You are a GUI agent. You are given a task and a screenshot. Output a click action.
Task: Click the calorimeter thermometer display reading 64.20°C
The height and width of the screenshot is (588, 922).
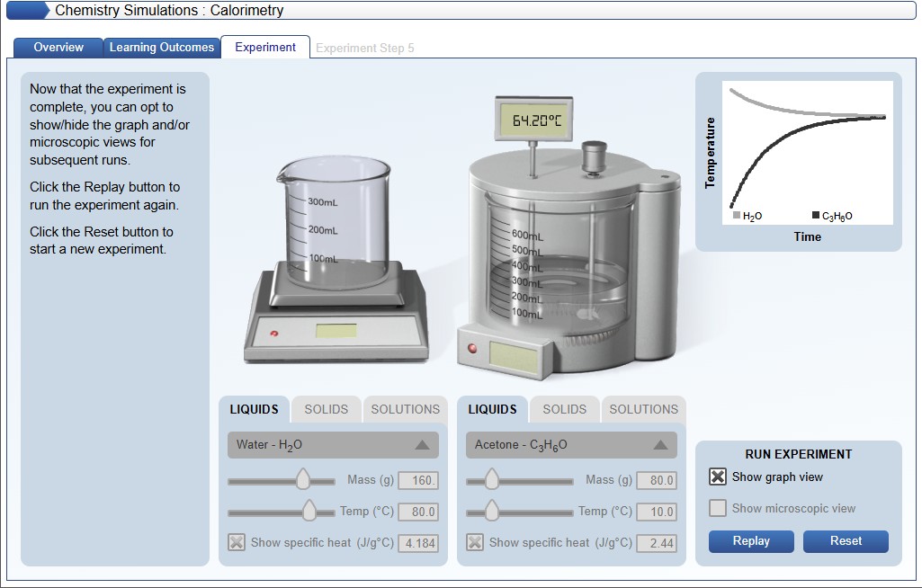tap(536, 120)
